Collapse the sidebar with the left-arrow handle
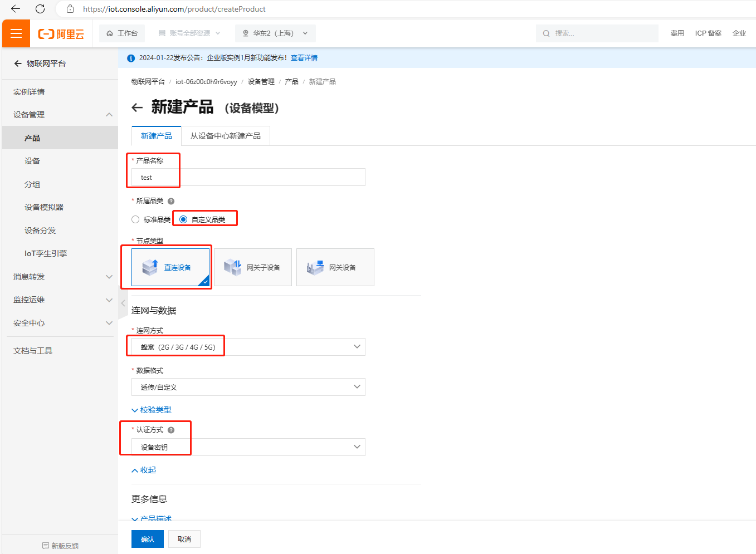 [x=123, y=303]
